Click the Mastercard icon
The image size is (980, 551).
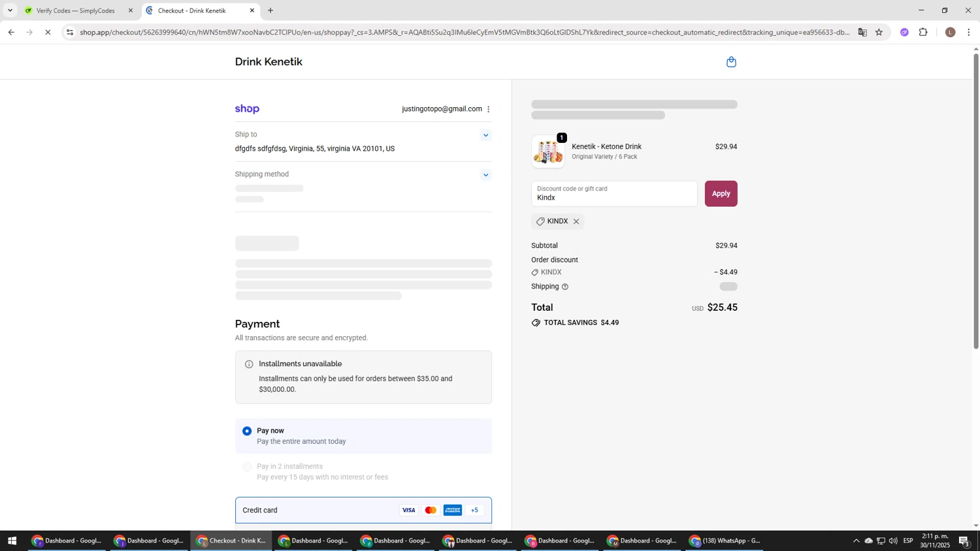click(x=431, y=511)
